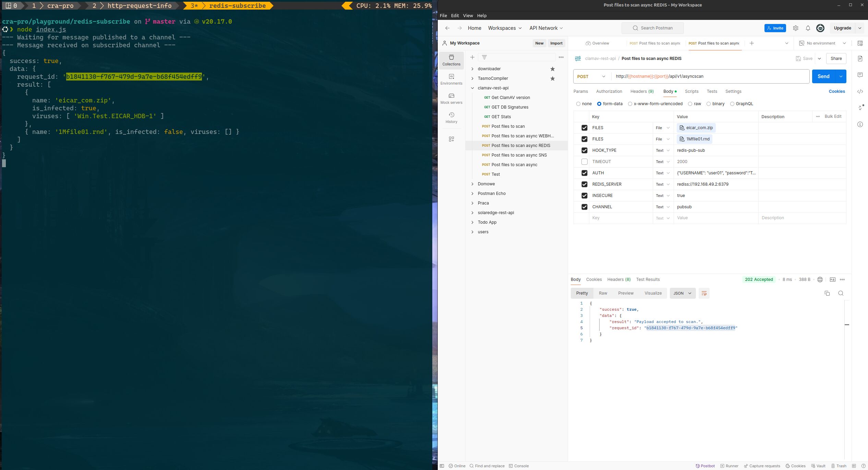Uncheck the CHANNEL row checkbox
Viewport: 868px width, 470px height.
(584, 207)
